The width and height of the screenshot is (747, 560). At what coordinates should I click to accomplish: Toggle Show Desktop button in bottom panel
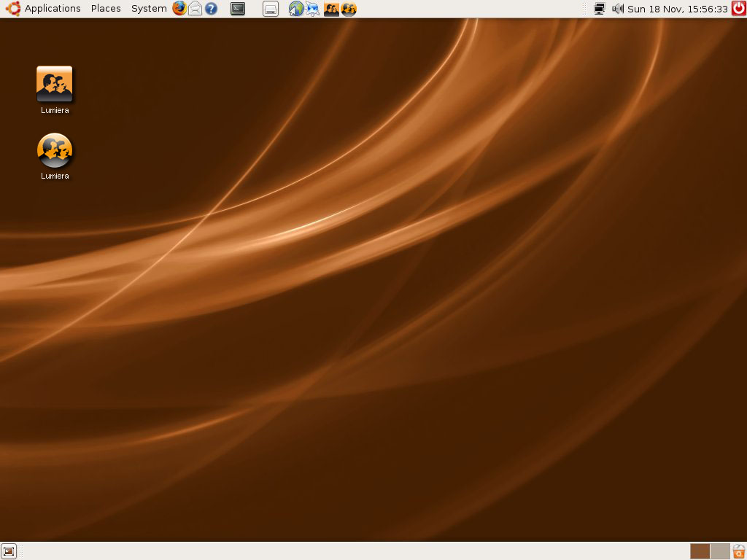click(9, 551)
